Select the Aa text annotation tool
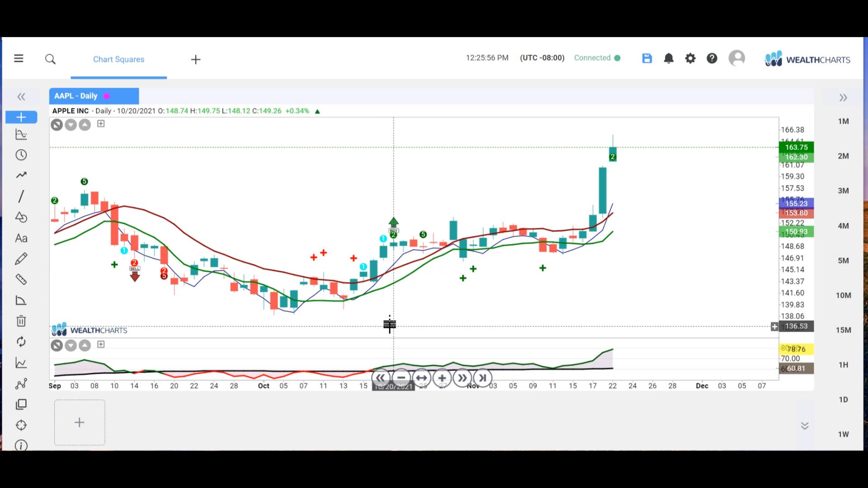The width and height of the screenshot is (868, 488). coord(21,238)
